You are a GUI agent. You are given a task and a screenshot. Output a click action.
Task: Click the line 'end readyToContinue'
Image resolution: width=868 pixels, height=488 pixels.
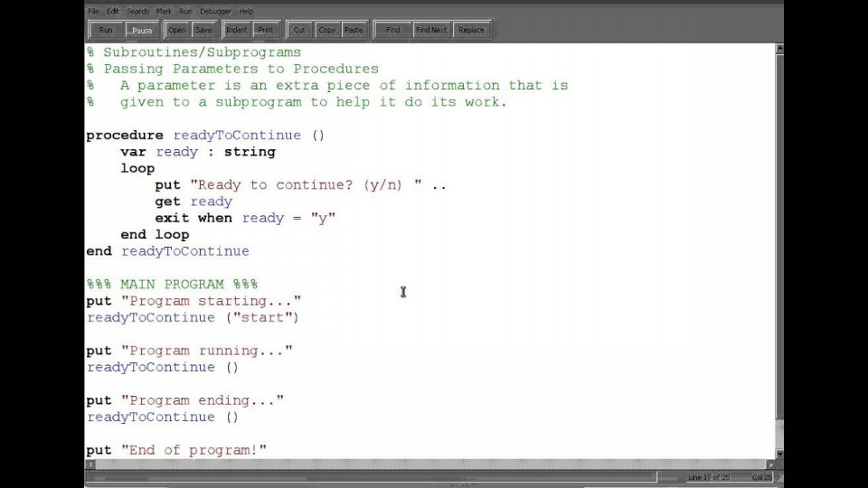point(168,252)
